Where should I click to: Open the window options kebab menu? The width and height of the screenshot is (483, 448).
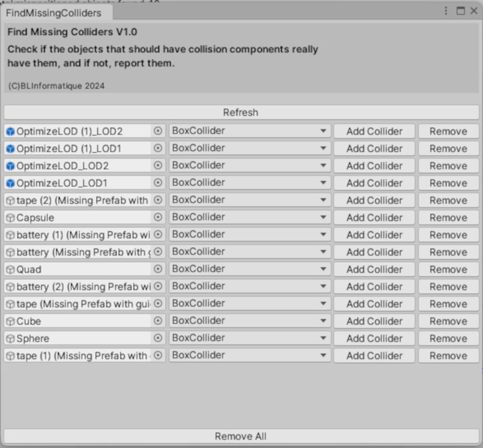pyautogui.click(x=445, y=11)
